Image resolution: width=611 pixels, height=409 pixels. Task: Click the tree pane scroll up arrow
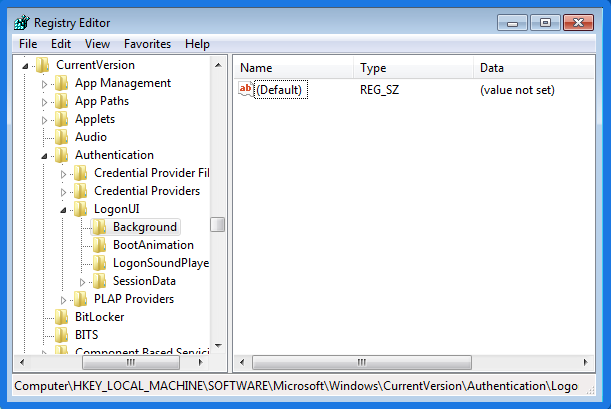(218, 65)
